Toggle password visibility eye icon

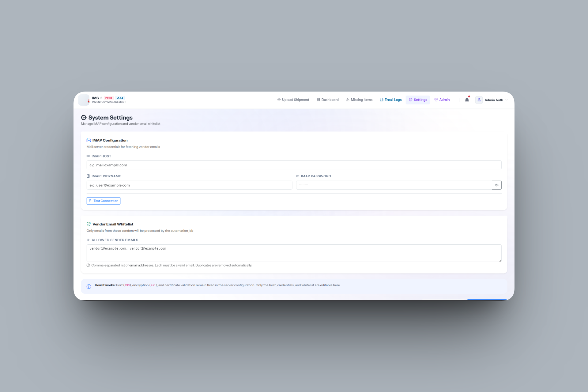(497, 185)
